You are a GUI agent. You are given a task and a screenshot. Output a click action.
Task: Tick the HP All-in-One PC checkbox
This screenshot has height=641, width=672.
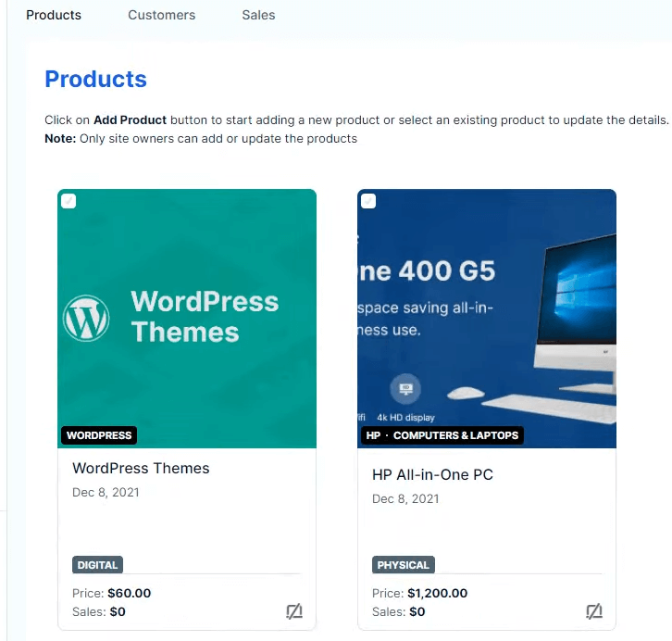(368, 201)
